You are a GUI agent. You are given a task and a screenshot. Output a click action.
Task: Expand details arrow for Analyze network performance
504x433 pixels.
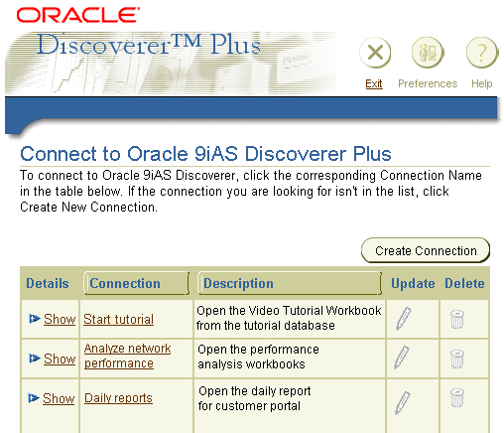tap(34, 359)
